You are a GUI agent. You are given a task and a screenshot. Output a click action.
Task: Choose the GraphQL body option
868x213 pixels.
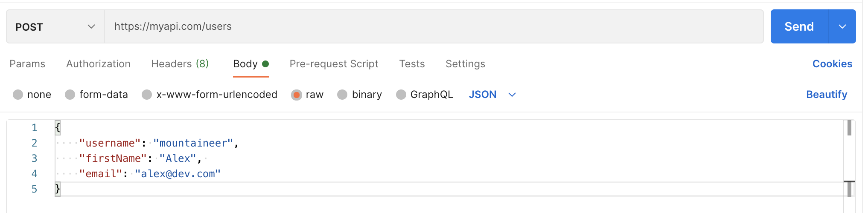[401, 95]
